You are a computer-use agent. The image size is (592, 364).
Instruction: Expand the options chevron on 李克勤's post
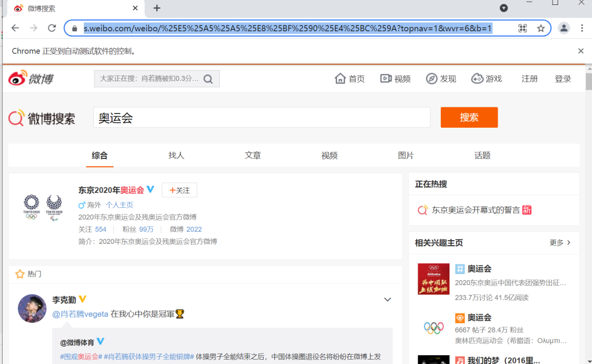click(x=388, y=299)
